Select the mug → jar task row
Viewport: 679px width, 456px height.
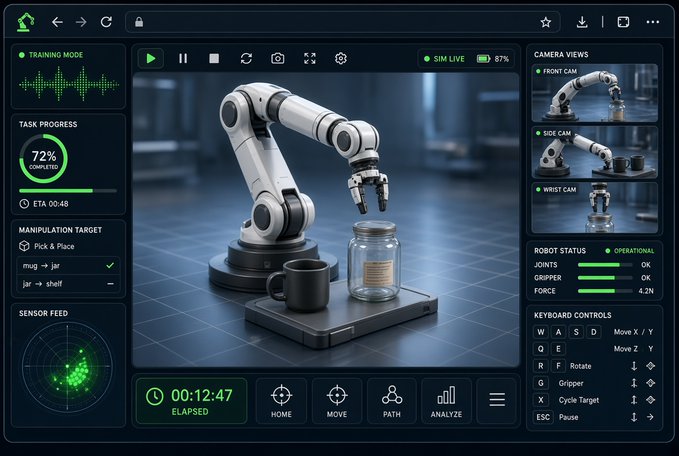pyautogui.click(x=68, y=265)
